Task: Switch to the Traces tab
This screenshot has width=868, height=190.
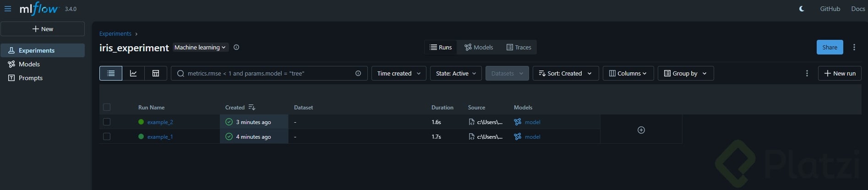Action: 519,47
